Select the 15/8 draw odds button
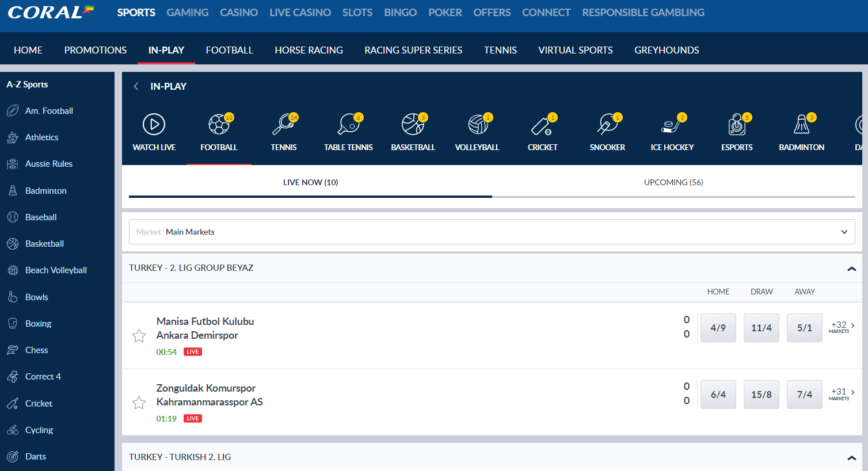Screen dimensions: 868x471 click(761, 395)
